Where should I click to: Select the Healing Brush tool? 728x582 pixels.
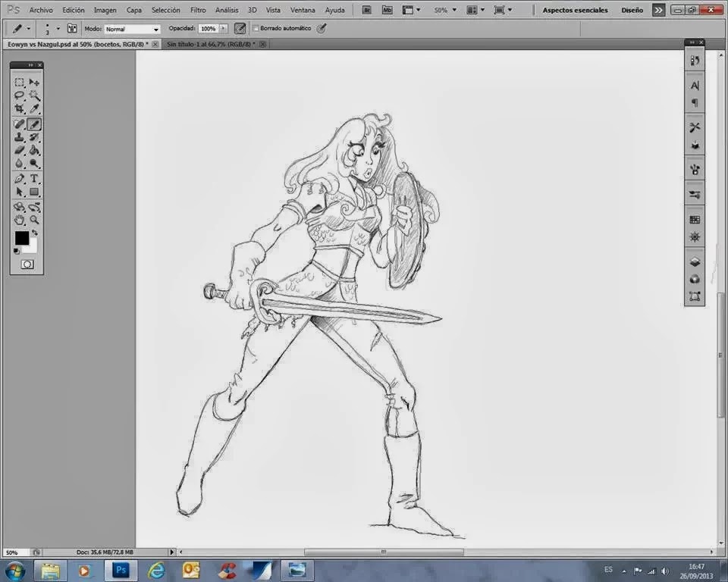(19, 124)
